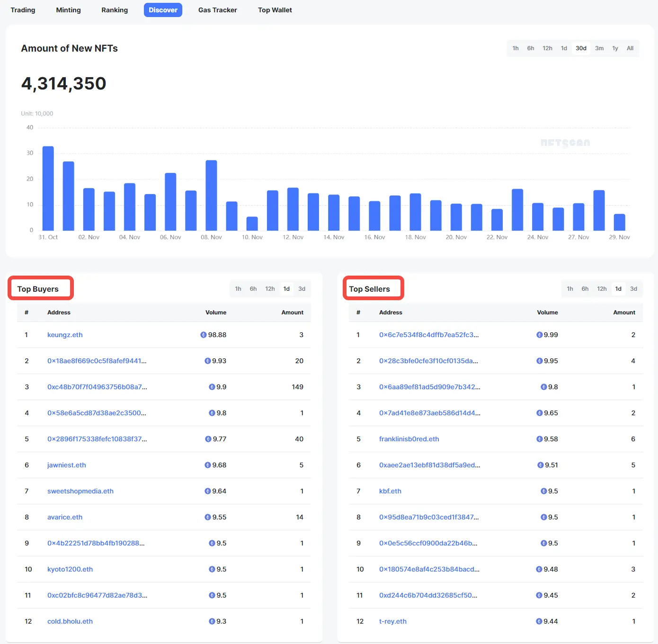The height and width of the screenshot is (644, 658).
Task: Open the Gas Tracker tab
Action: 217,10
